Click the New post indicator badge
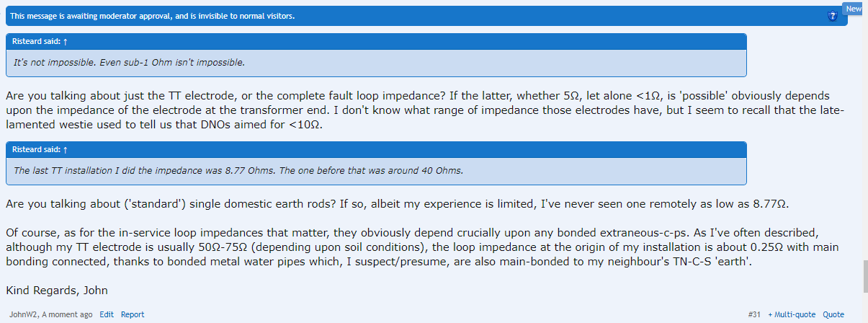The image size is (868, 323). [854, 9]
